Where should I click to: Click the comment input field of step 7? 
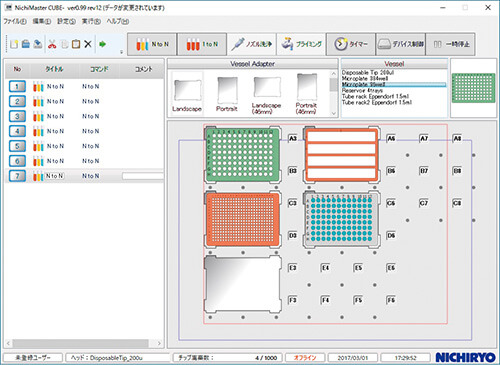[x=143, y=176]
